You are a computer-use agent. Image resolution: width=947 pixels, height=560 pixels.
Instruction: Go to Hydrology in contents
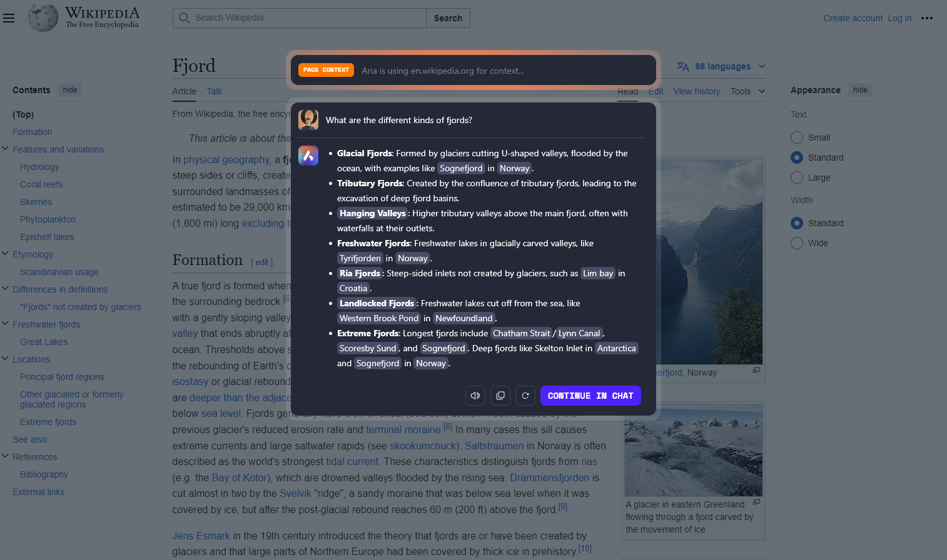click(39, 167)
